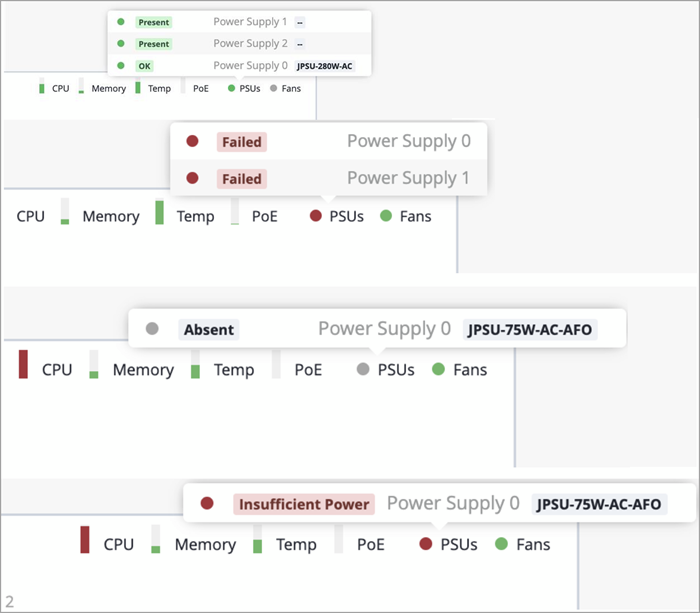Click the first Failed badge for Power Supply 0
The width and height of the screenshot is (700, 613).
pos(241,142)
